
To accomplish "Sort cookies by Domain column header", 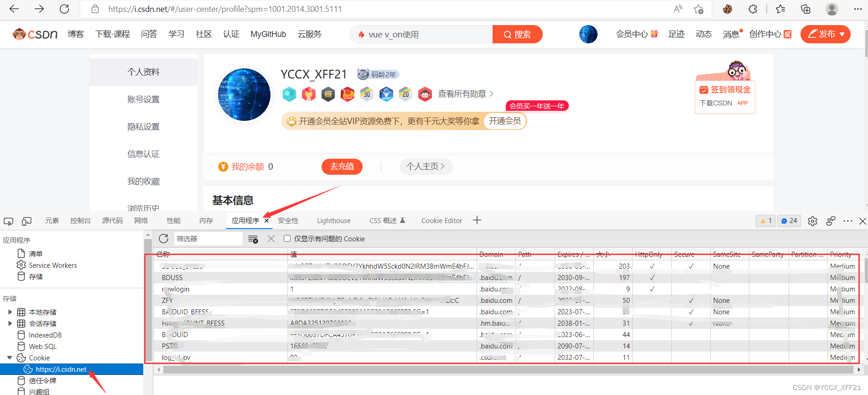I will [497, 254].
